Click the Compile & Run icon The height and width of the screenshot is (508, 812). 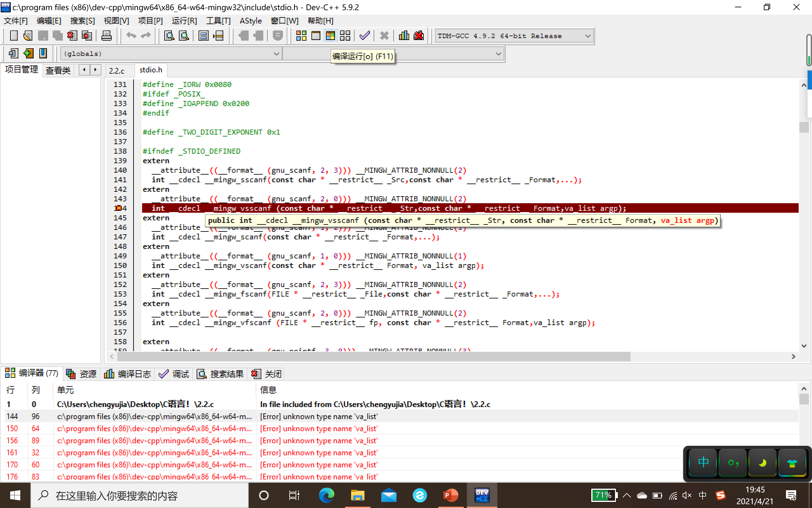[331, 36]
